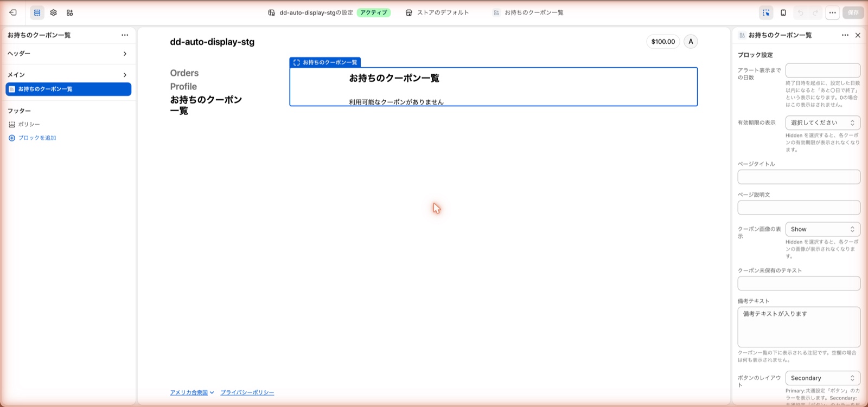Open ストアのデフォルト selector
Image resolution: width=868 pixels, height=407 pixels.
point(437,12)
